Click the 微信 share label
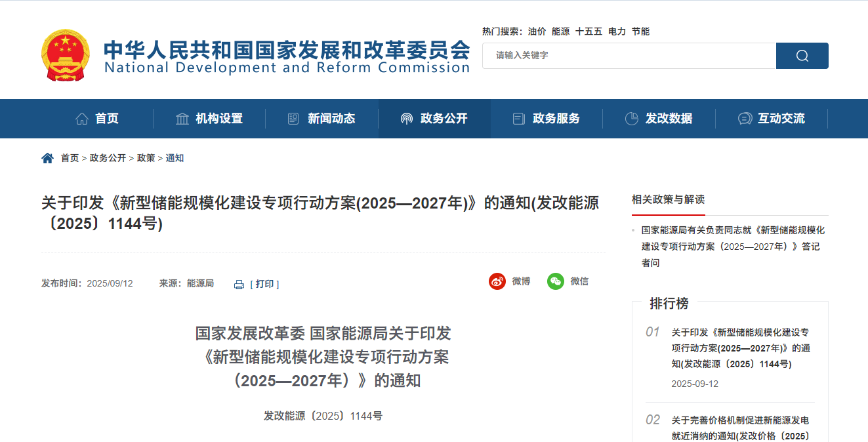868x442 pixels. (579, 281)
